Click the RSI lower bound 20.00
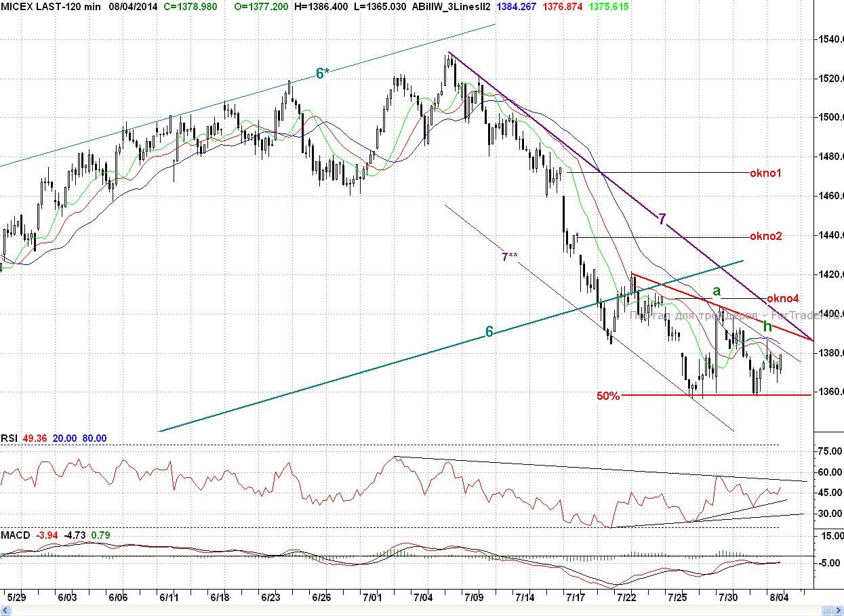 (x=65, y=438)
